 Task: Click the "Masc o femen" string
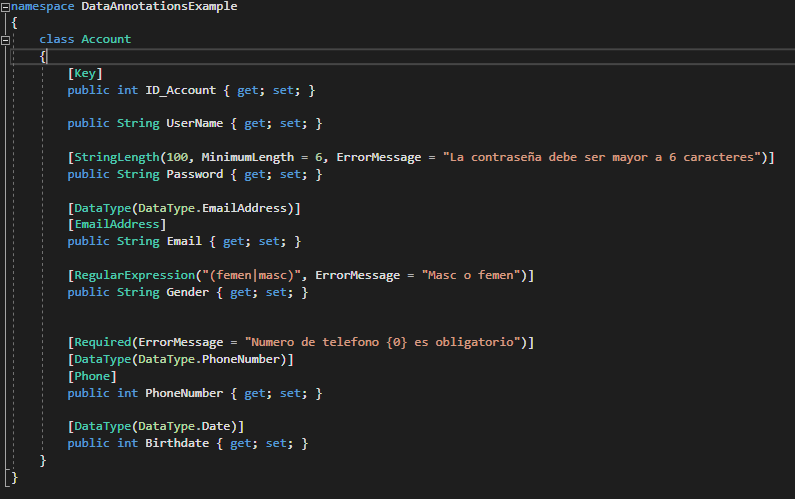point(471,275)
